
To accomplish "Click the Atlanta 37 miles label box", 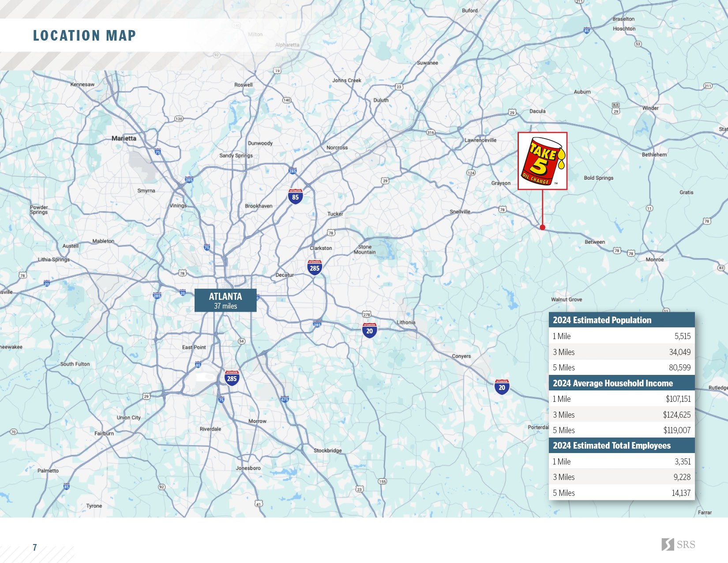I will pos(225,300).
